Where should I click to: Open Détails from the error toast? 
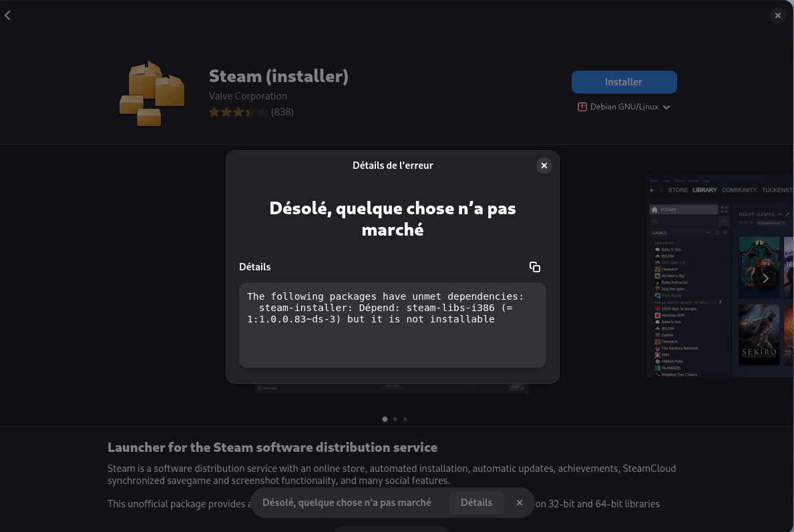coord(476,503)
